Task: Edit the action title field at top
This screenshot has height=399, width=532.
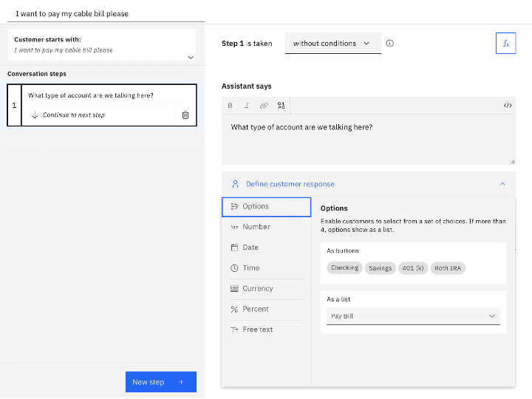Action: (106, 13)
